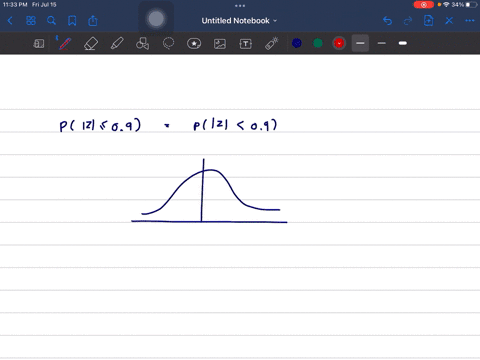The width and height of the screenshot is (480, 360).
Task: Select the thin stroke width
Action: [382, 43]
